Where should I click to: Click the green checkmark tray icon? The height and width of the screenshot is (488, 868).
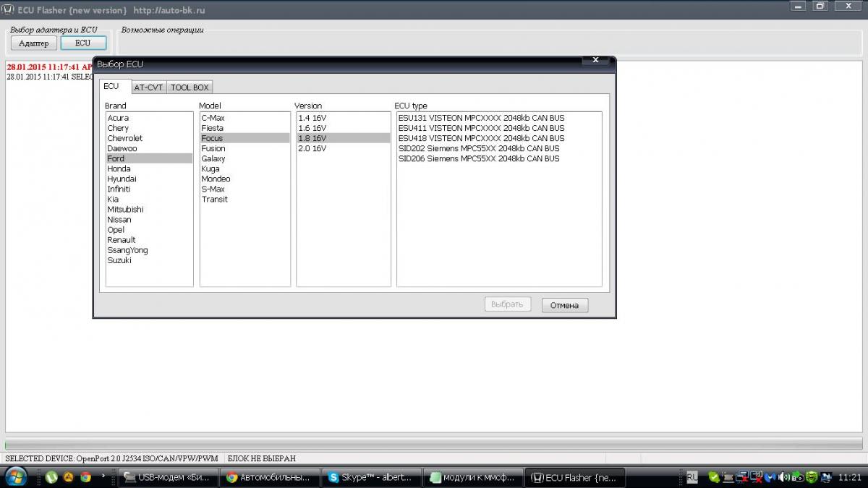pyautogui.click(x=713, y=477)
